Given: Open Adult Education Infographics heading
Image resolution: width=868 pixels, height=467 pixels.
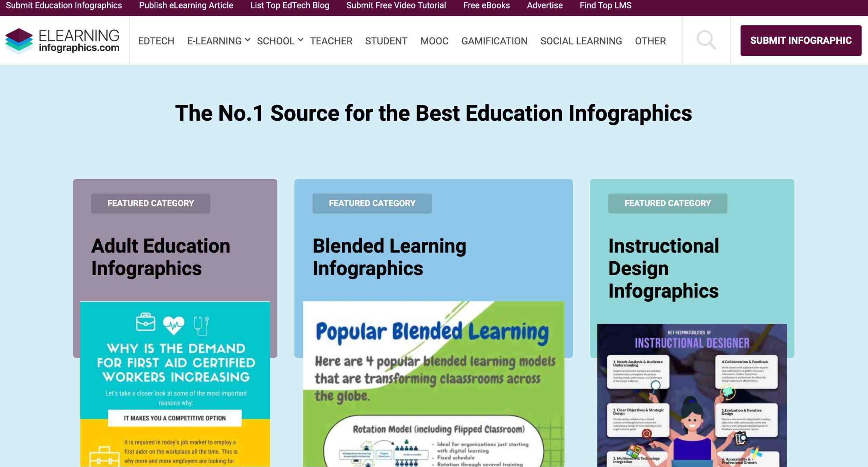Looking at the screenshot, I should pyautogui.click(x=160, y=257).
